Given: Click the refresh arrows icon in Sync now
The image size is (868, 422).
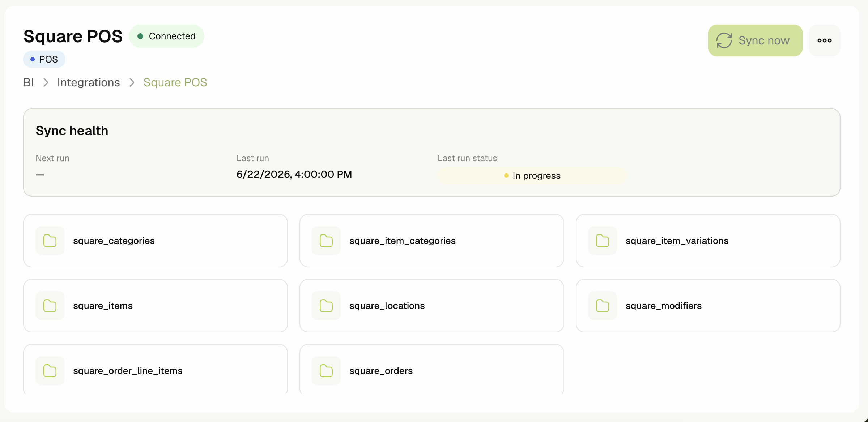Looking at the screenshot, I should (x=724, y=40).
